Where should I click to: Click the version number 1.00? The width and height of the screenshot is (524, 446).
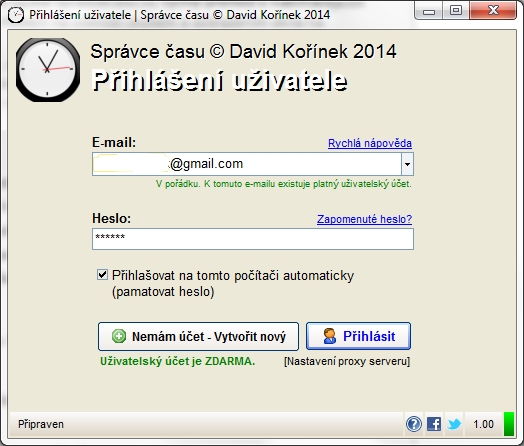pyautogui.click(x=483, y=424)
